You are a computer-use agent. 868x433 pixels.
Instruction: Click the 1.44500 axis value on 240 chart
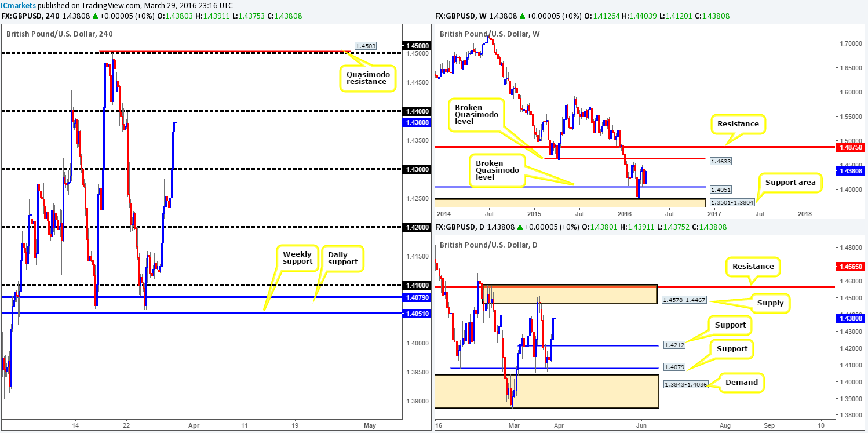417,82
